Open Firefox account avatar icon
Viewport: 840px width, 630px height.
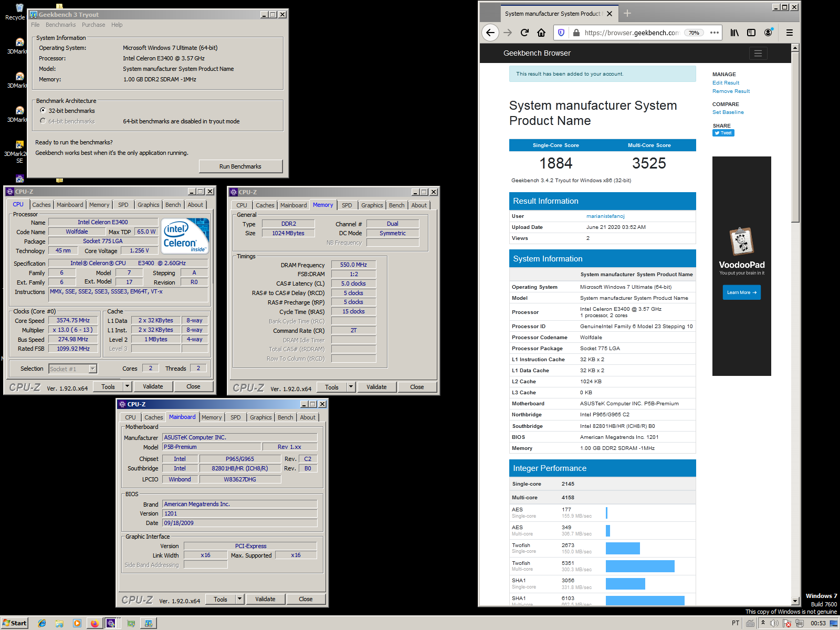click(769, 33)
